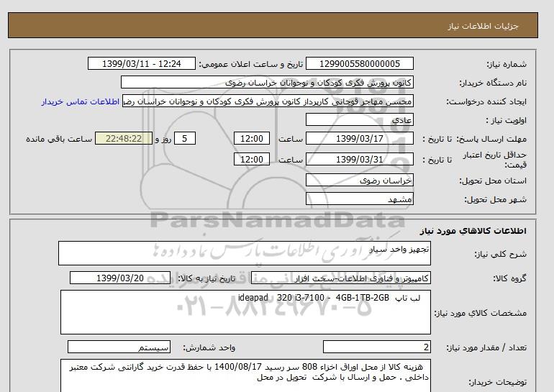Select the price validity date 1399/03/31
The image size is (554, 392).
click(x=359, y=159)
